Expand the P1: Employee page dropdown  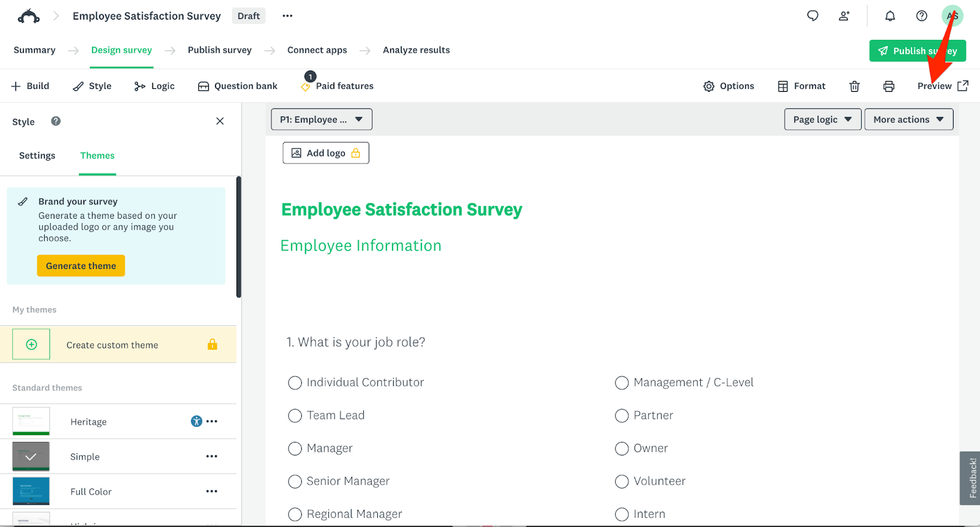coord(322,119)
